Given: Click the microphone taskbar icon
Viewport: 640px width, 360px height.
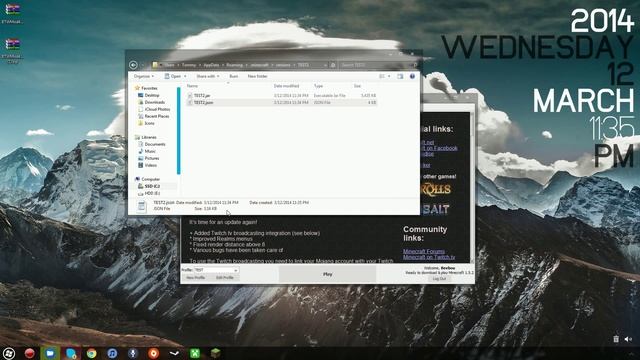Looking at the screenshot, I should click(133, 353).
